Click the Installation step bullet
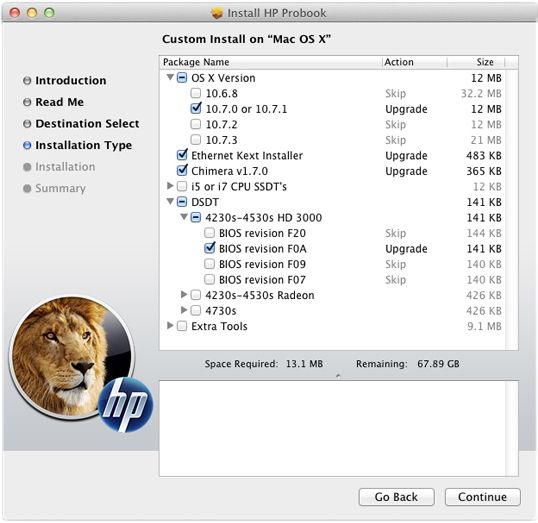Screen dimensions: 538x523 click(x=27, y=167)
